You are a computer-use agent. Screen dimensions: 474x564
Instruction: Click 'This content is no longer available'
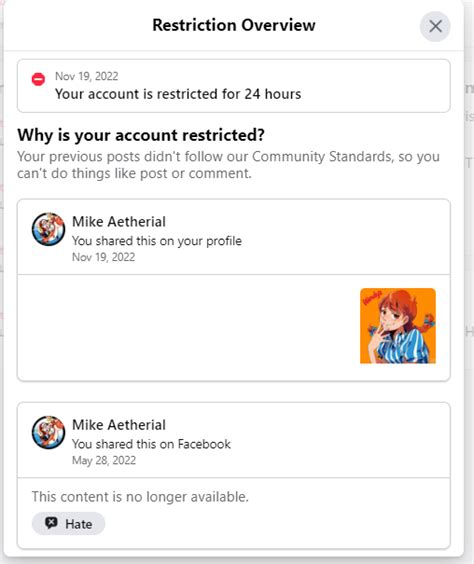[x=140, y=497]
